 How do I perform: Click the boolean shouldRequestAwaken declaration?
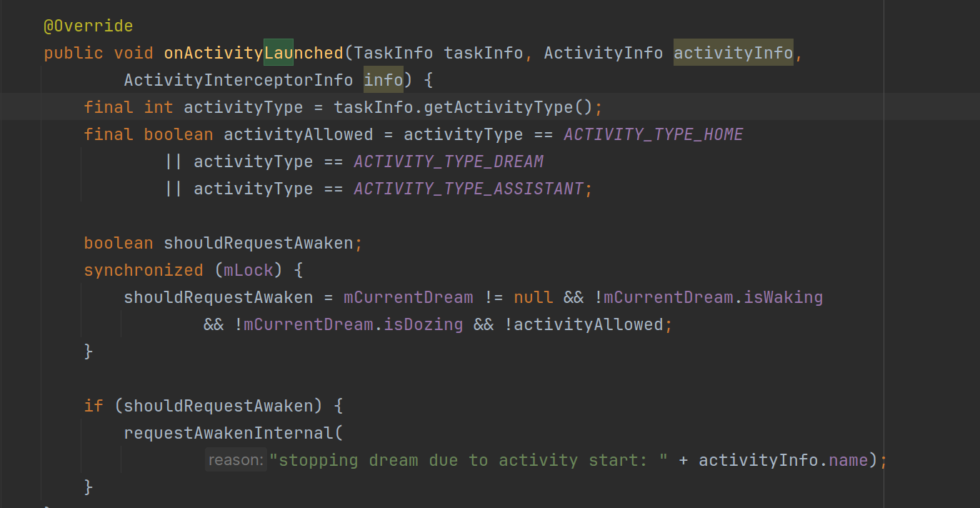219,243
